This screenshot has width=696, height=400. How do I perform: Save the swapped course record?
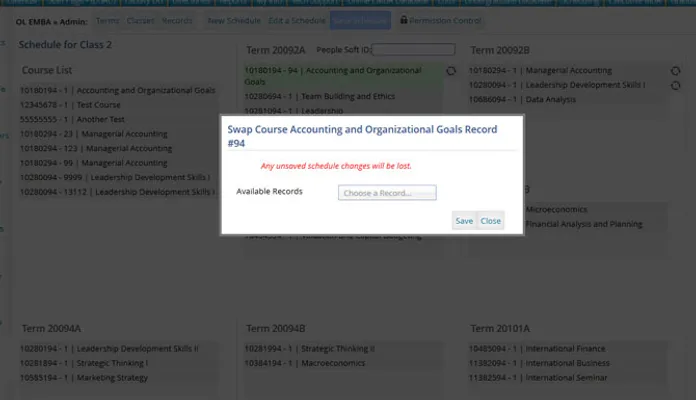click(464, 221)
